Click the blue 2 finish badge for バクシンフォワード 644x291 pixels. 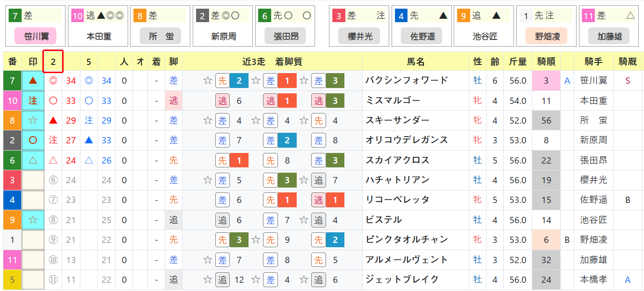click(x=239, y=81)
